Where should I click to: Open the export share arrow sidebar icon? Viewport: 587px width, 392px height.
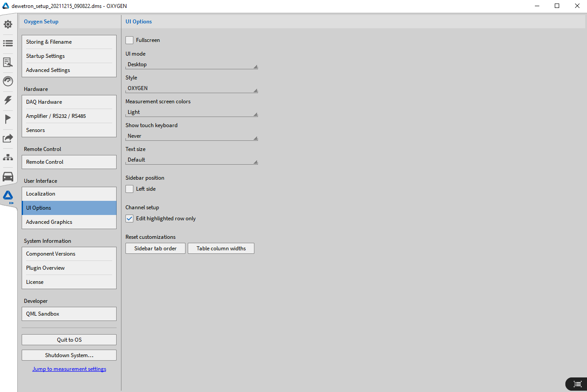pyautogui.click(x=8, y=139)
